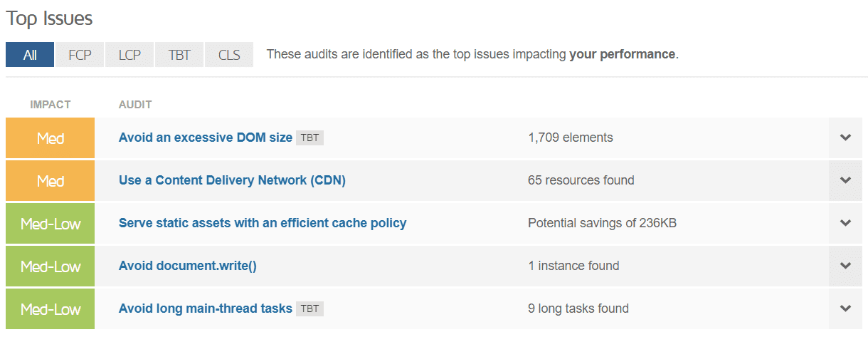The height and width of the screenshot is (337, 868).
Task: Open Use a Content Delivery Network link
Action: click(232, 180)
